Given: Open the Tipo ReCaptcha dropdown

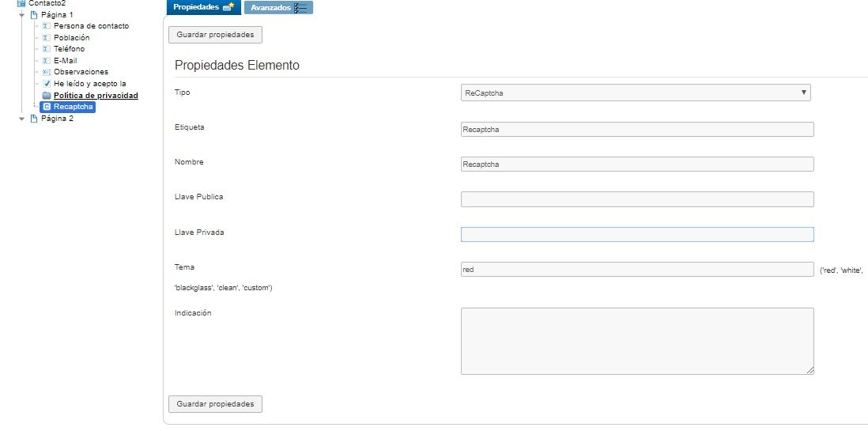Looking at the screenshot, I should [x=636, y=93].
